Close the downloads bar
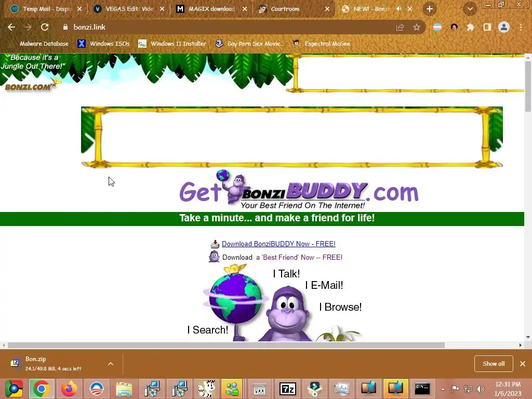The image size is (532, 399). tap(523, 364)
